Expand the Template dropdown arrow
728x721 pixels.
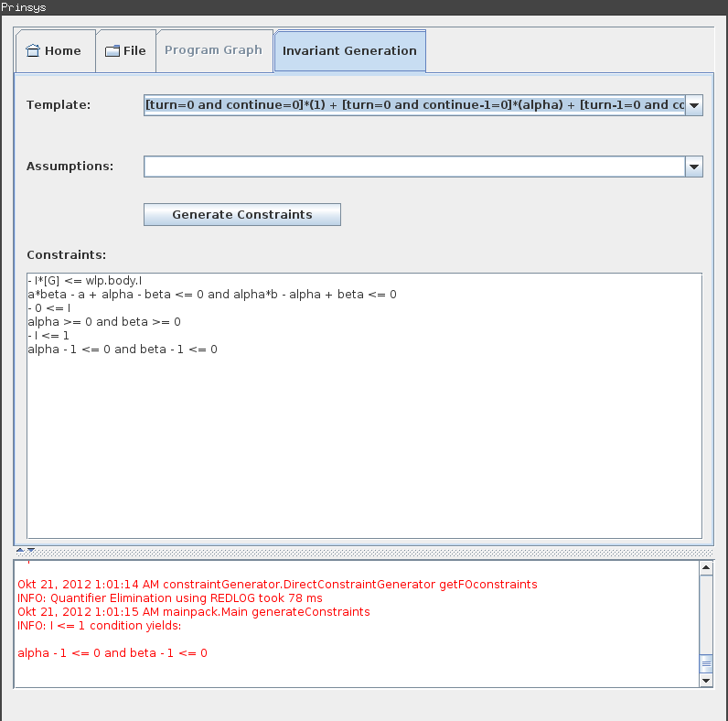point(694,105)
